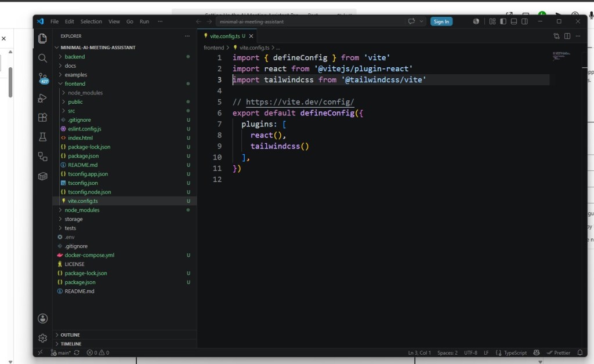Image resolution: width=594 pixels, height=364 pixels.
Task: Open the View menu
Action: pyautogui.click(x=114, y=21)
